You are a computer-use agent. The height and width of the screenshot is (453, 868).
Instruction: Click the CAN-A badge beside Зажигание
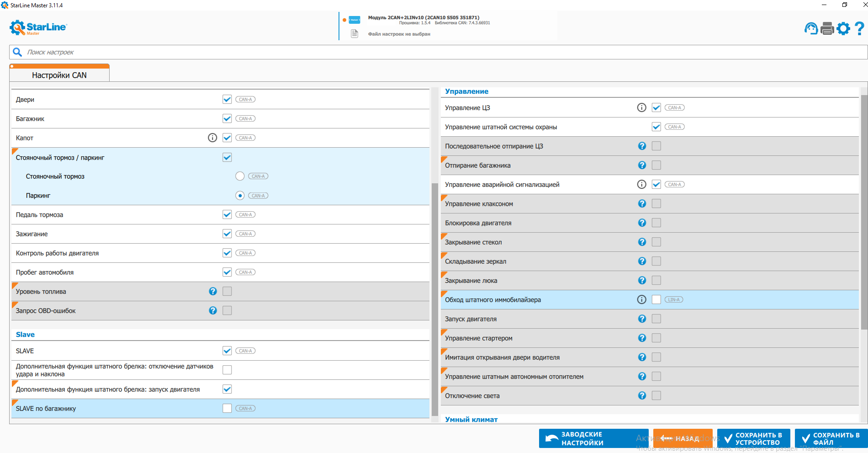(245, 234)
